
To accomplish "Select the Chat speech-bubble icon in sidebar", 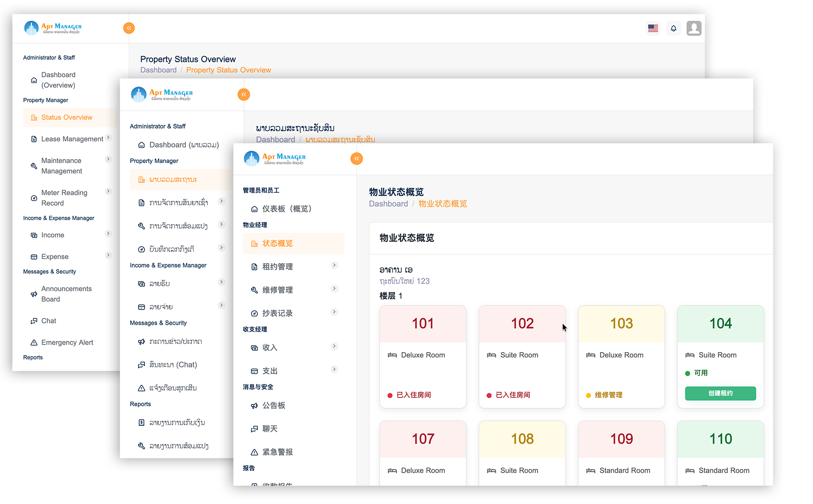I will coord(34,321).
